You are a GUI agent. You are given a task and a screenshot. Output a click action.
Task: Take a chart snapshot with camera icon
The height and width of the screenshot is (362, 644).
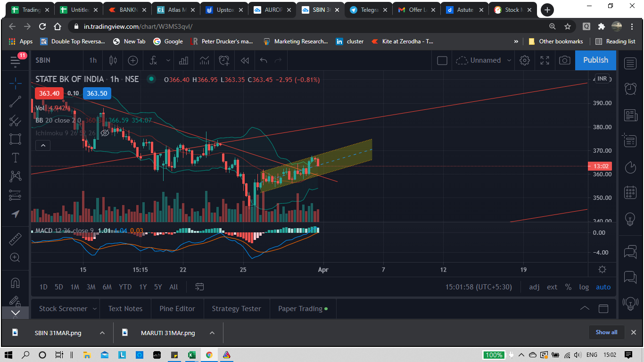click(x=565, y=60)
